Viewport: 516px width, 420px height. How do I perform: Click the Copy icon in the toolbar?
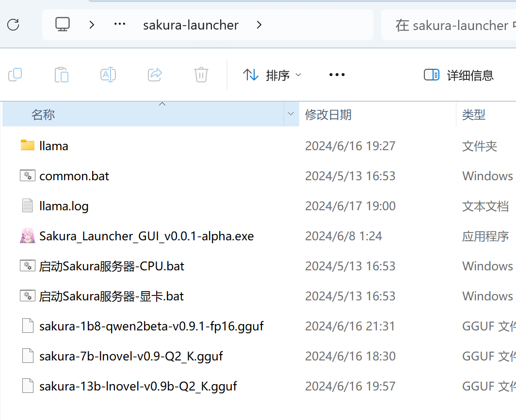tap(16, 75)
